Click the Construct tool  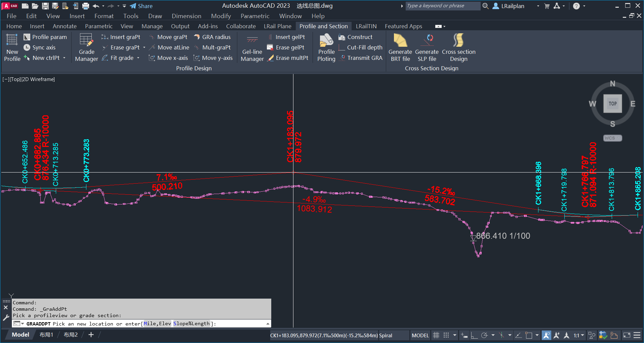tap(356, 37)
